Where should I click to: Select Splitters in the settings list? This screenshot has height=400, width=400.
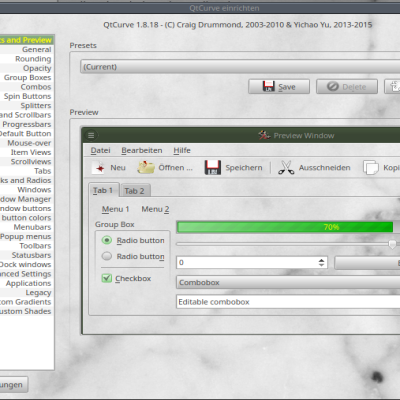click(x=27, y=105)
